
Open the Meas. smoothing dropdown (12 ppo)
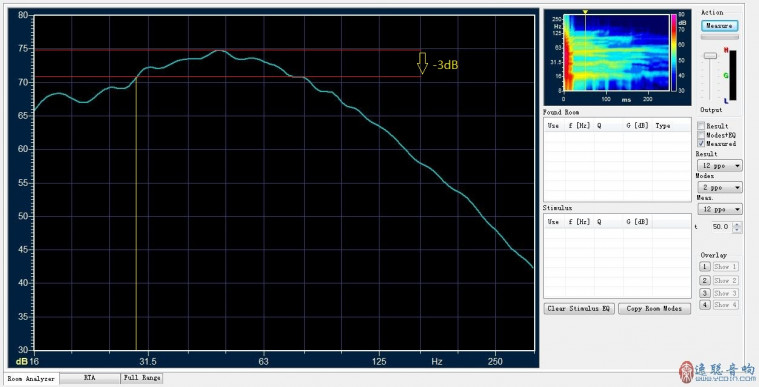[720, 209]
